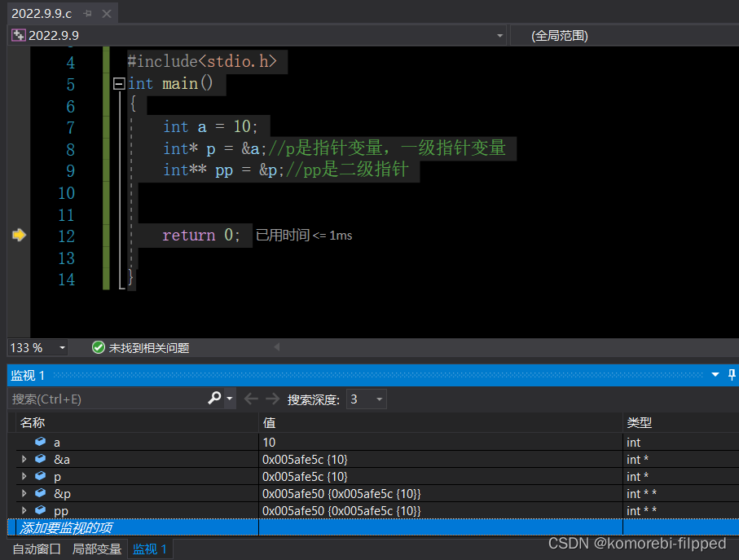
Task: Click the magnifier search icon
Action: (x=214, y=399)
